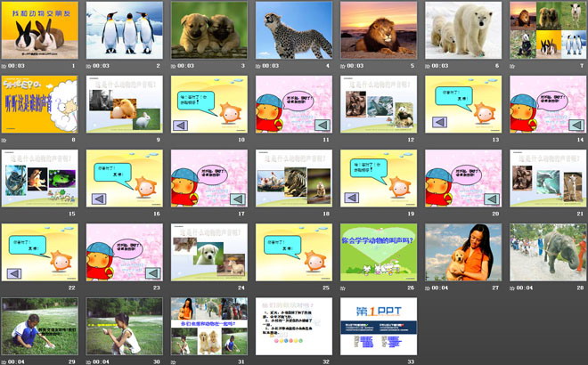Viewport: 588px width, 365px height.
Task: Select slide 32 white text slide
Action: [294, 327]
